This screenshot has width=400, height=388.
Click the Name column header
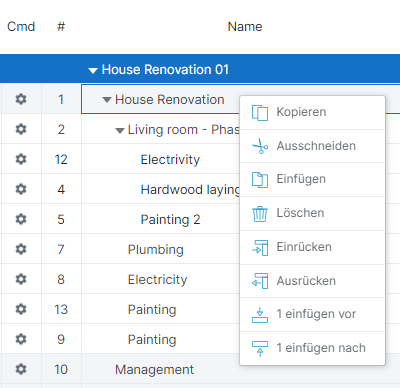coord(245,27)
